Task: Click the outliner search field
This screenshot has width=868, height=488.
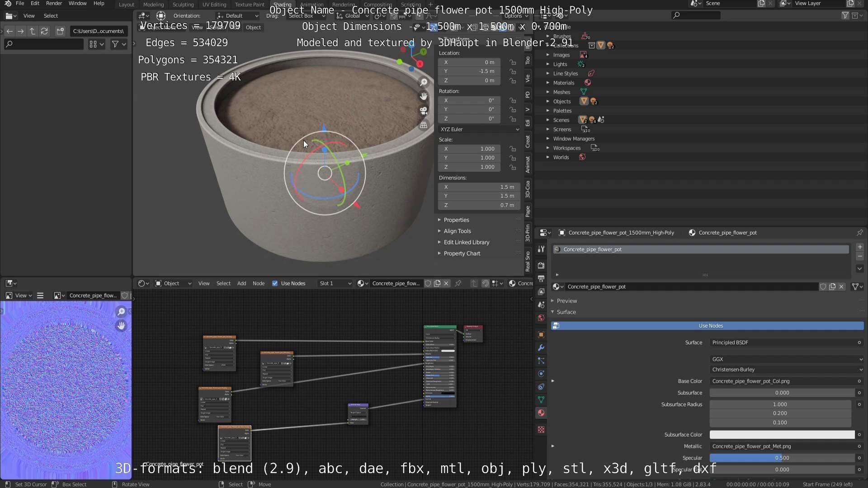Action: pos(696,15)
